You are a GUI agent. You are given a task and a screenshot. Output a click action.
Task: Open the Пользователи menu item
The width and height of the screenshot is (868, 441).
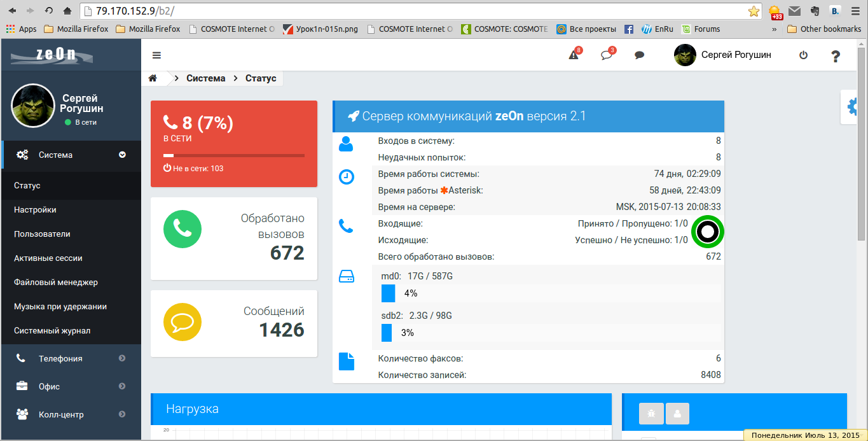coord(71,234)
